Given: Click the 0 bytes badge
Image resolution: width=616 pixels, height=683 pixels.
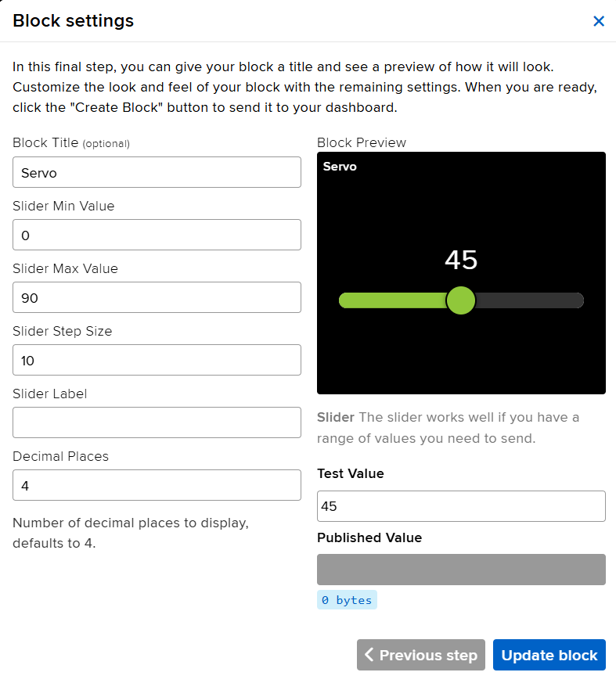Looking at the screenshot, I should click(347, 600).
